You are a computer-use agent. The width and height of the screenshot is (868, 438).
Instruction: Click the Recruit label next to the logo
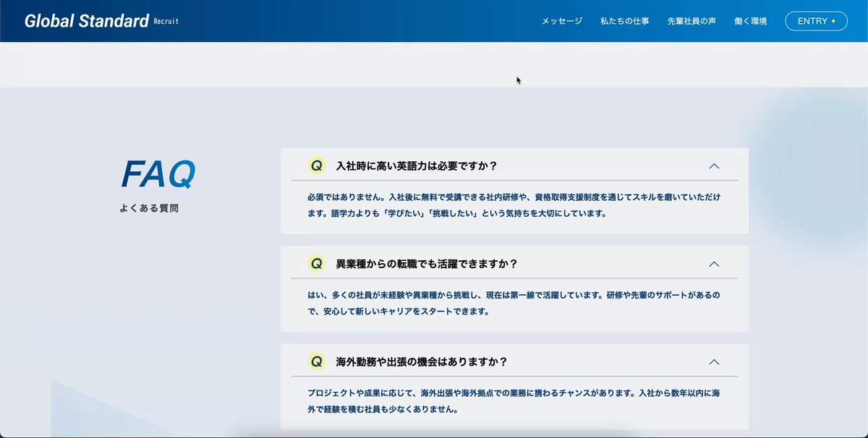tap(167, 22)
